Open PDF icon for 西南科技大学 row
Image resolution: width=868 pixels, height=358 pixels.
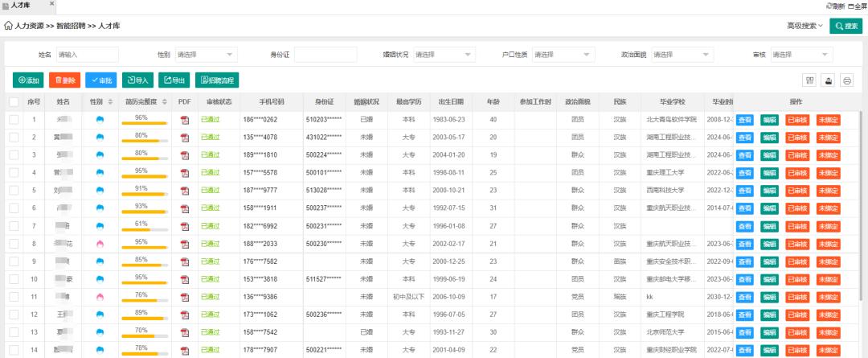pos(185,191)
